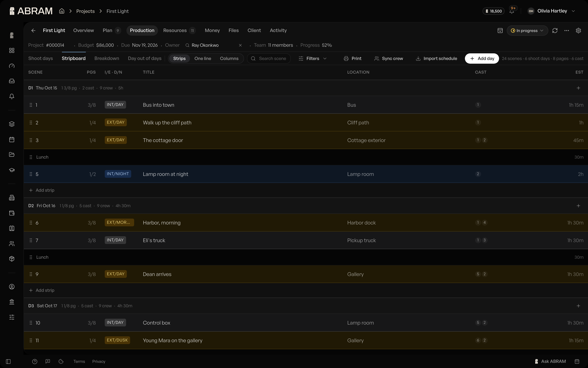This screenshot has width=588, height=368.
Task: Open the Resources tab
Action: tap(179, 30)
